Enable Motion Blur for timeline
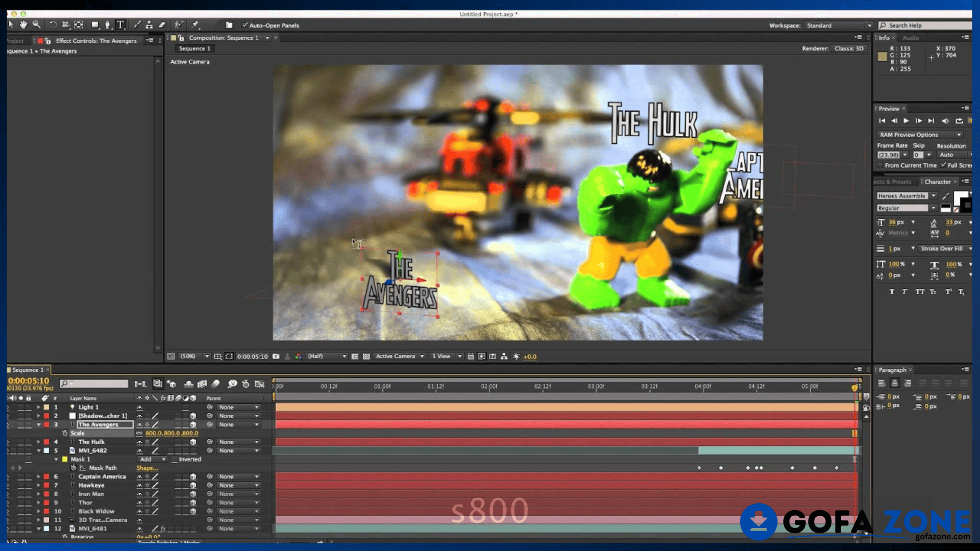The width and height of the screenshot is (980, 551). coord(216,384)
